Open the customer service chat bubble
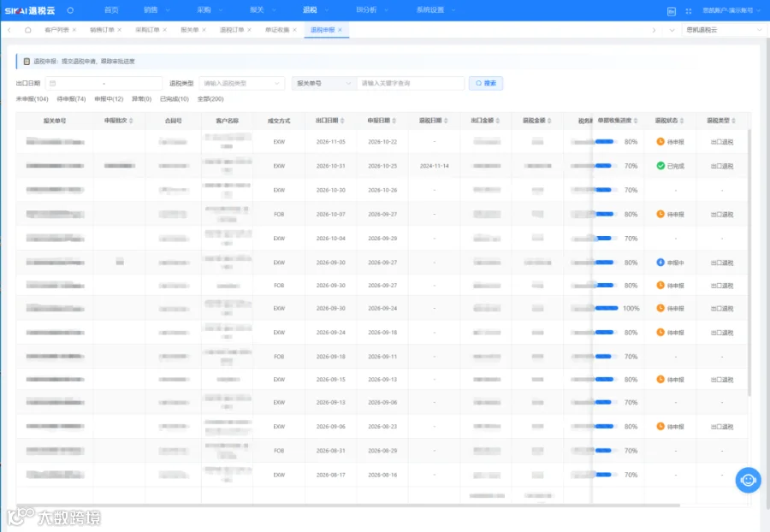 point(748,480)
